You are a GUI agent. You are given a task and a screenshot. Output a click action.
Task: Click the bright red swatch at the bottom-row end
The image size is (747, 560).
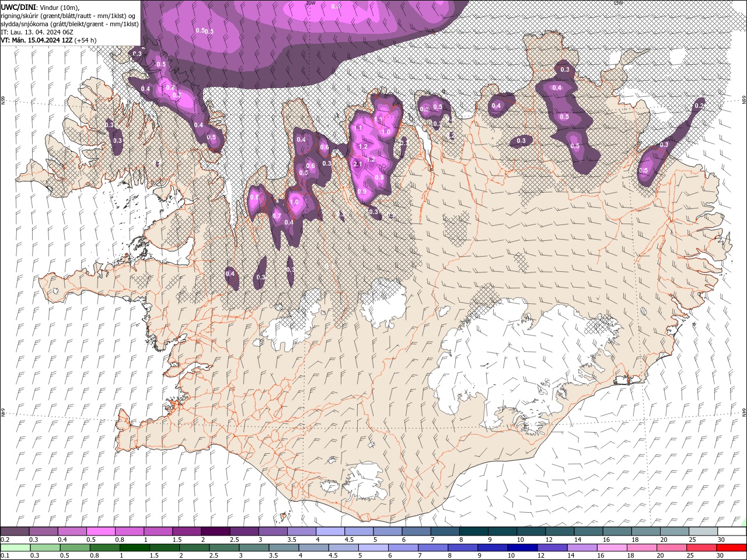point(731,548)
